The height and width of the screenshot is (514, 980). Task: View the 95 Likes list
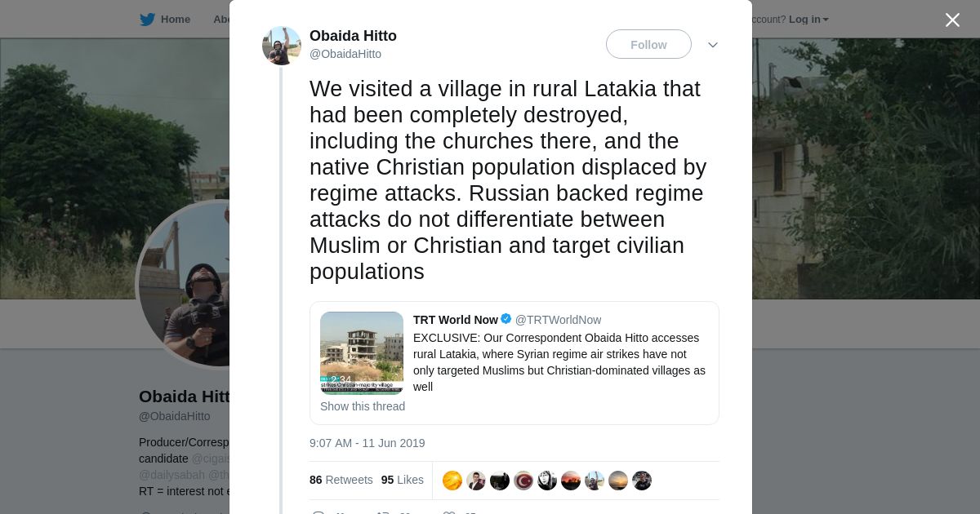pyautogui.click(x=402, y=480)
